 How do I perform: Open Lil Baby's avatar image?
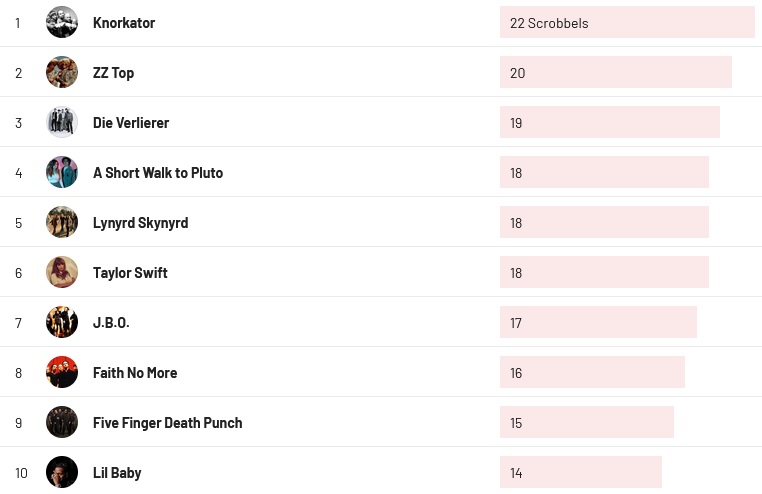62,472
